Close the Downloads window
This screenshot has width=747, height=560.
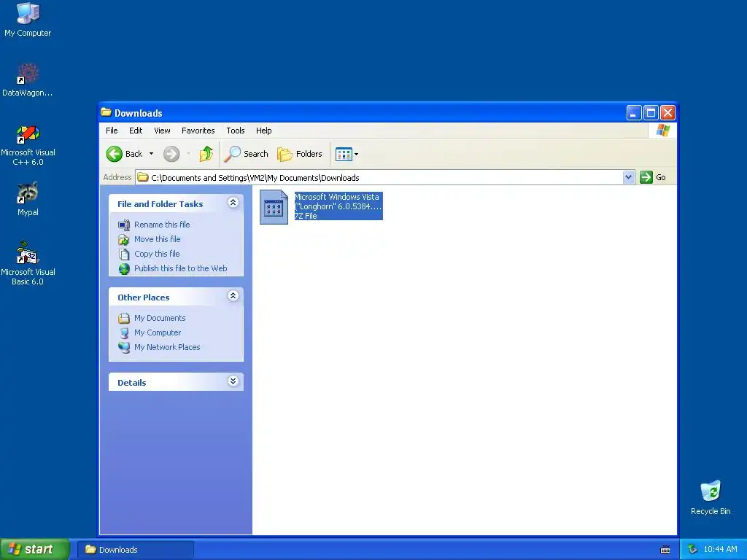[x=668, y=113]
